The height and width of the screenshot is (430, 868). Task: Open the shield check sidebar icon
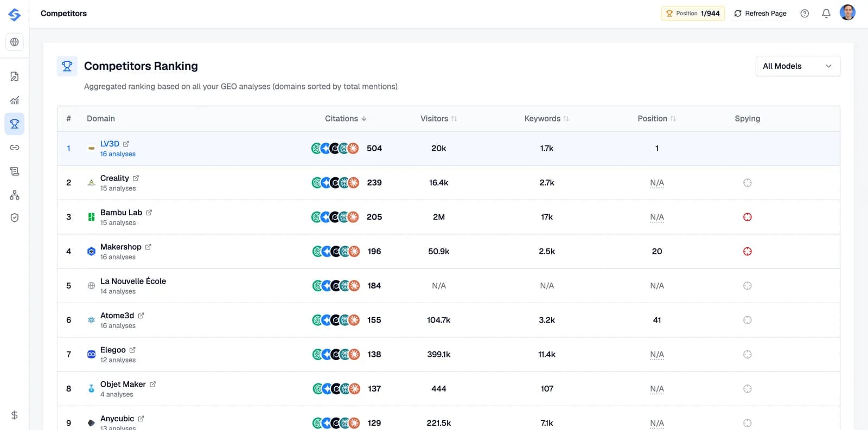pos(15,217)
